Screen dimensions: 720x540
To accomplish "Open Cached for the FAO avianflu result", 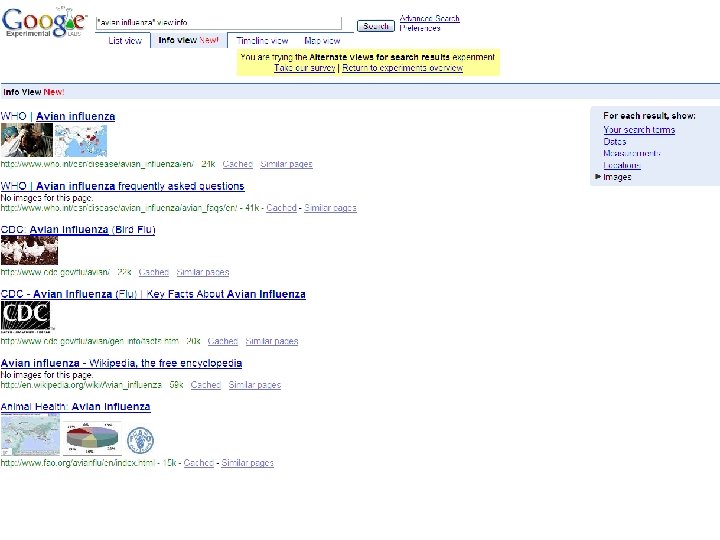I will point(198,463).
